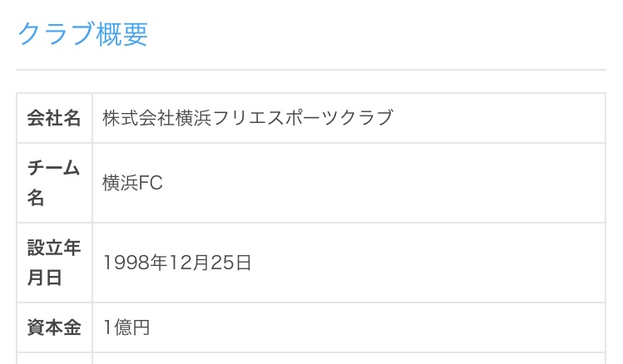Click 25日 in the founding date
This screenshot has width=623, height=364.
230,263
